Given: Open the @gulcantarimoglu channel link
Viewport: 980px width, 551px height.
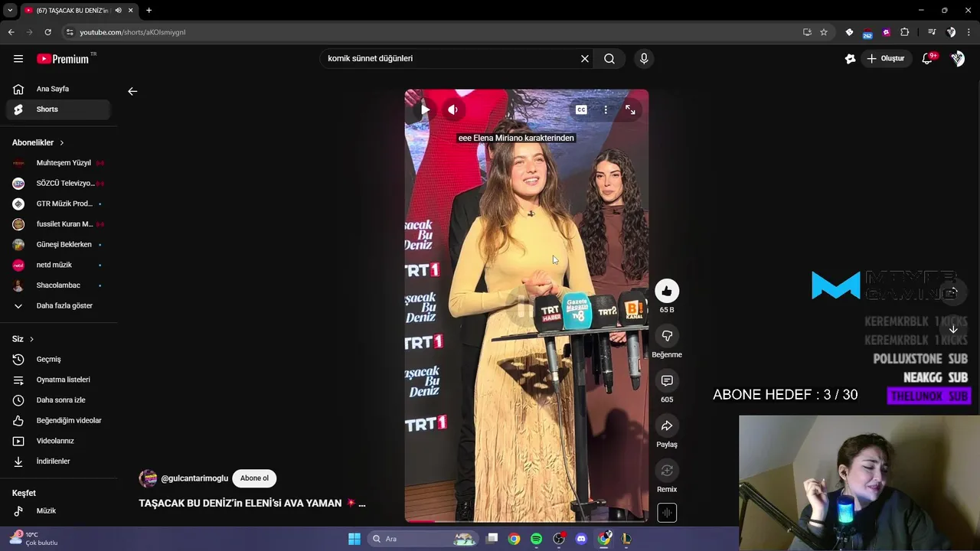Looking at the screenshot, I should 194,478.
